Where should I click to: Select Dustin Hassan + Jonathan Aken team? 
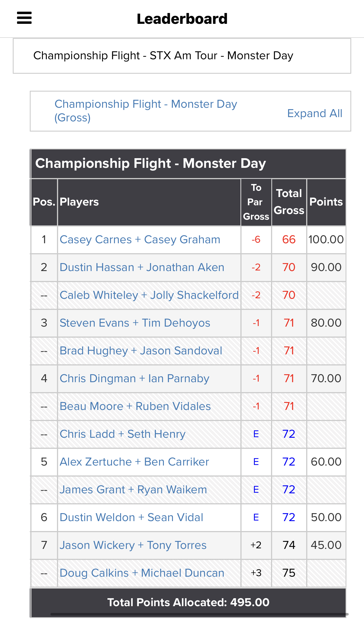tap(142, 267)
